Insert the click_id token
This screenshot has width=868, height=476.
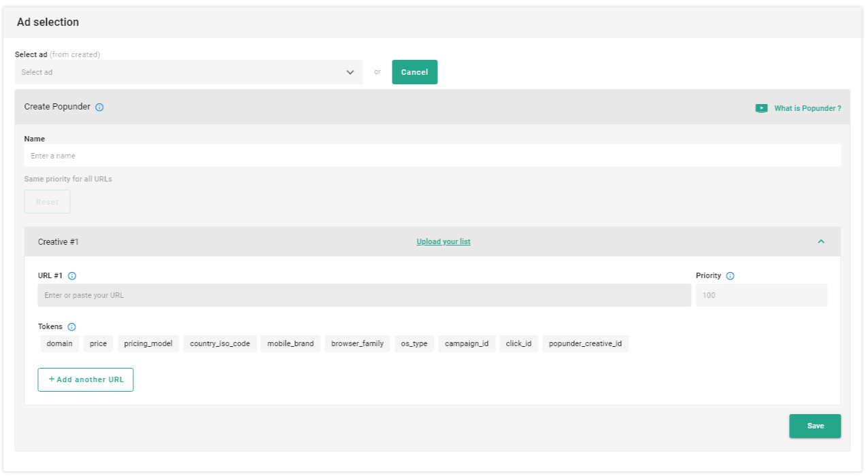click(519, 343)
